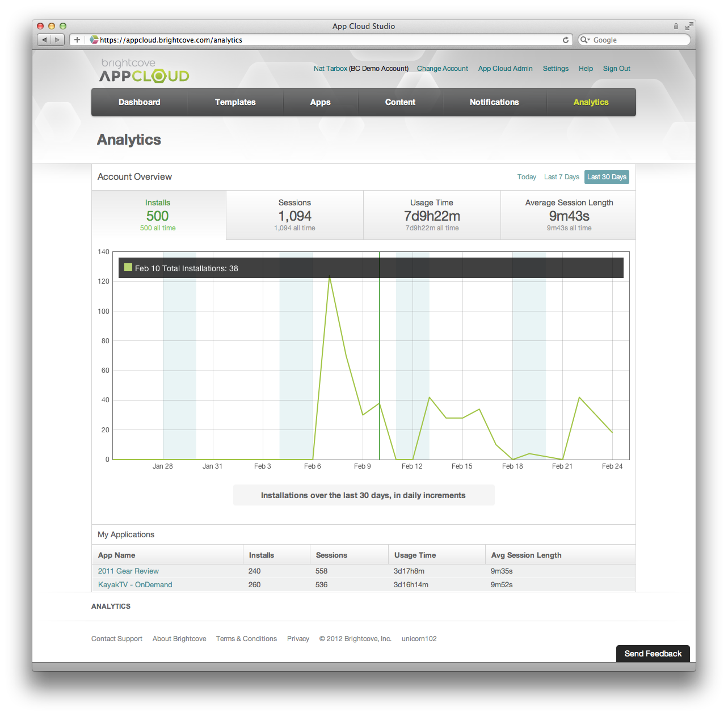Open the Privacy footer link

pos(298,639)
